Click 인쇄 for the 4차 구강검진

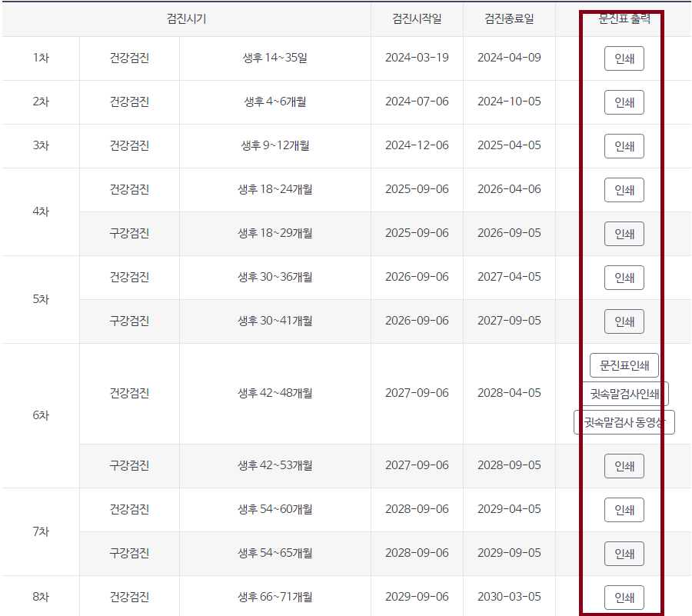click(x=624, y=234)
